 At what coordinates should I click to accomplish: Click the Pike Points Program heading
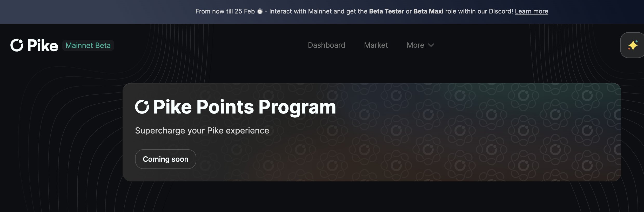coord(244,107)
